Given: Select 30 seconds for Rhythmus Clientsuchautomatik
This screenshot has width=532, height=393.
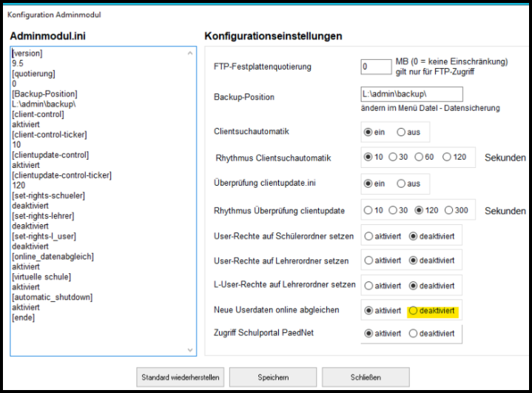Looking at the screenshot, I should [x=393, y=158].
